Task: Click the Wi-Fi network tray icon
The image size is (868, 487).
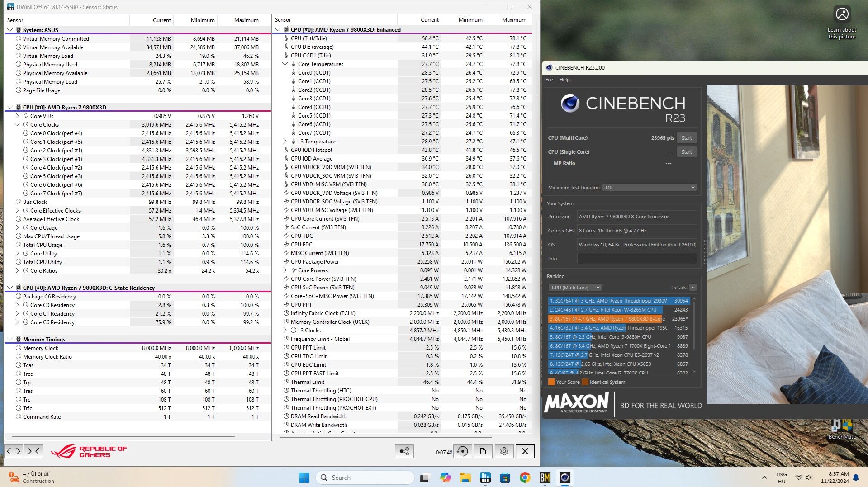Action: coord(799,478)
